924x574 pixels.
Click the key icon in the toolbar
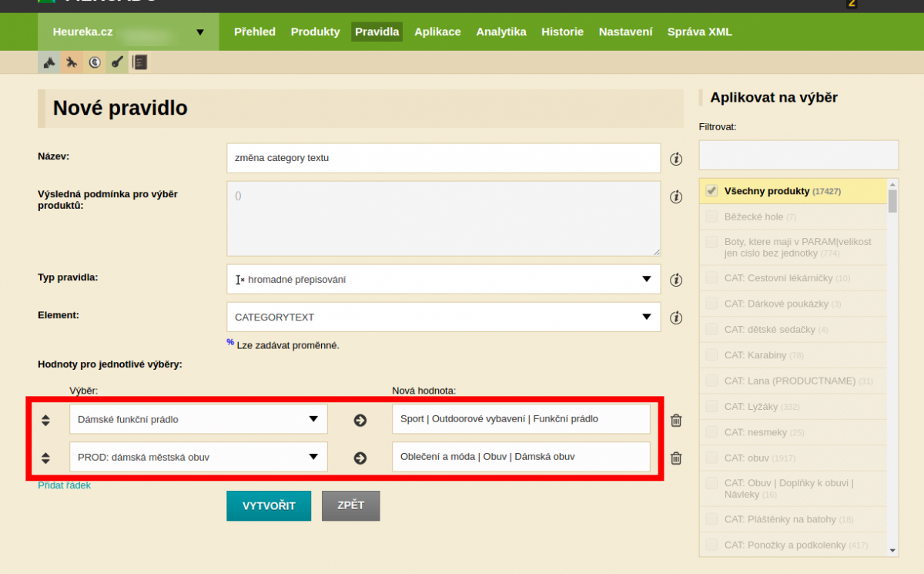pyautogui.click(x=116, y=62)
